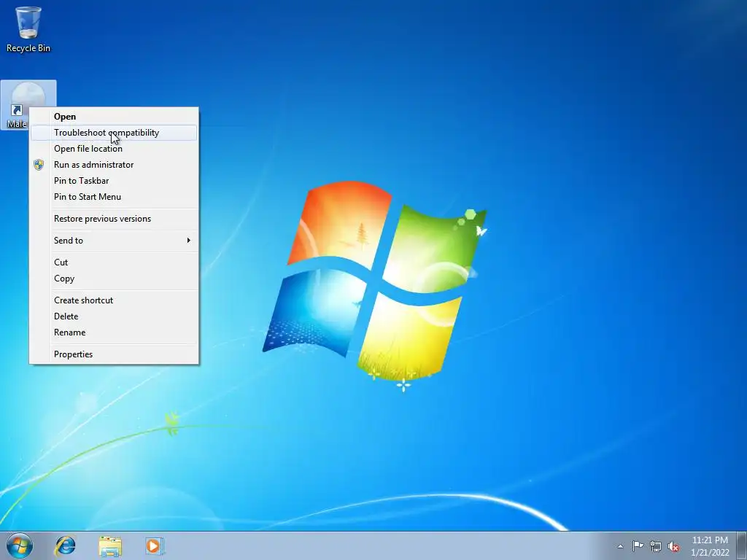Choose Open file location
This screenshot has height=560, width=747.
113,149
